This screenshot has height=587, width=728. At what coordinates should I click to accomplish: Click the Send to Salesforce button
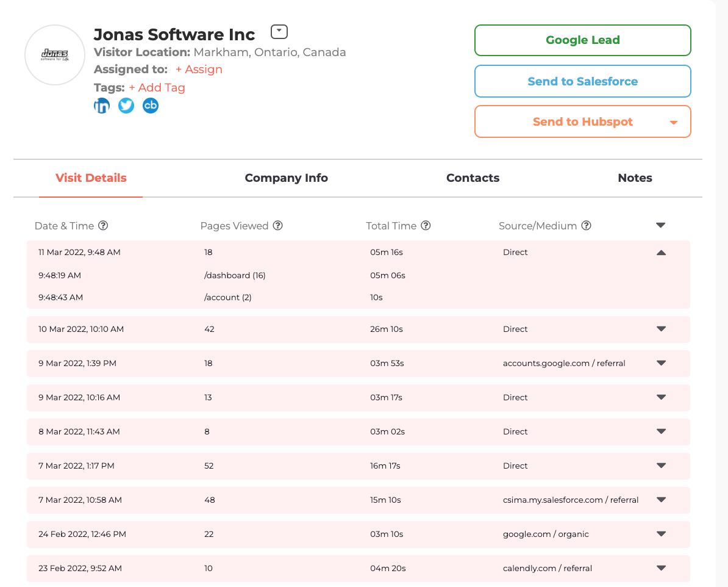582,81
